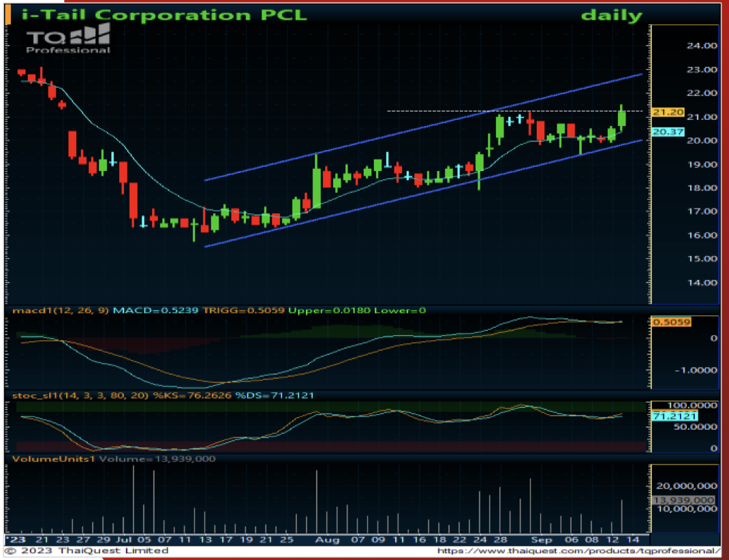Click the 28 label on the date axis
Viewport: 729px width, 560px height.
click(500, 540)
